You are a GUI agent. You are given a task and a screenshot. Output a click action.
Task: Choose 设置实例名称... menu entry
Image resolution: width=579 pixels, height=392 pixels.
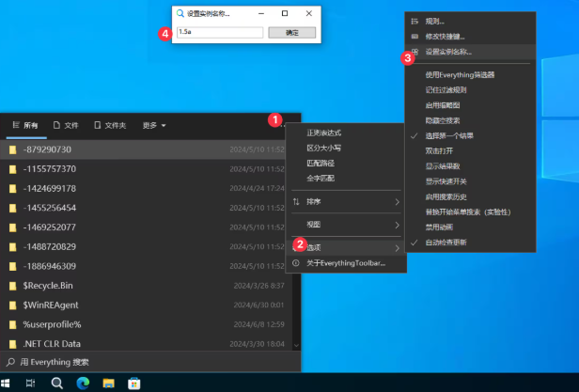pos(470,52)
